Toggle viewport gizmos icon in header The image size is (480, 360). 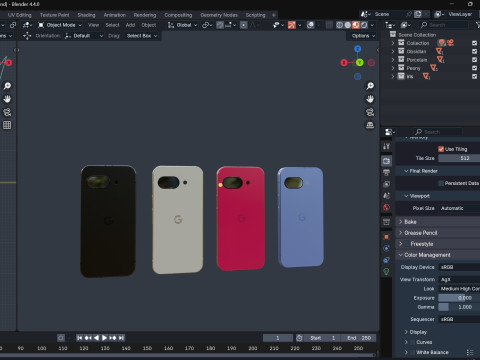(x=292, y=25)
